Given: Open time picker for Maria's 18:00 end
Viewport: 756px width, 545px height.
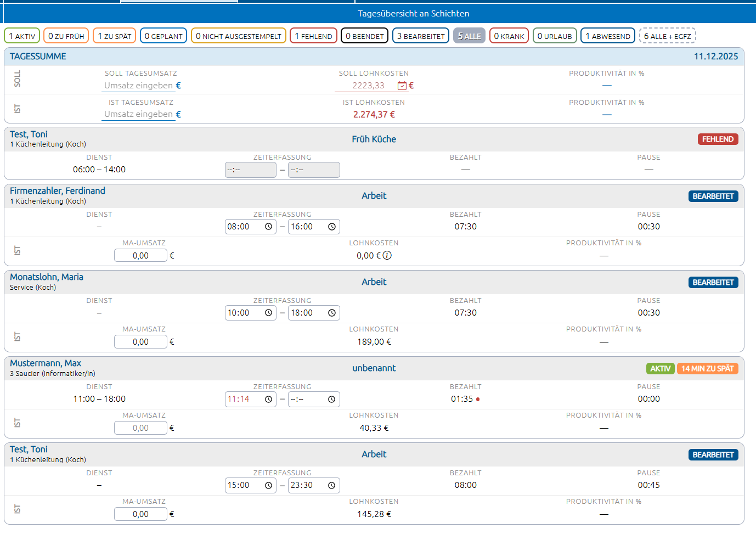Looking at the screenshot, I should pyautogui.click(x=331, y=313).
